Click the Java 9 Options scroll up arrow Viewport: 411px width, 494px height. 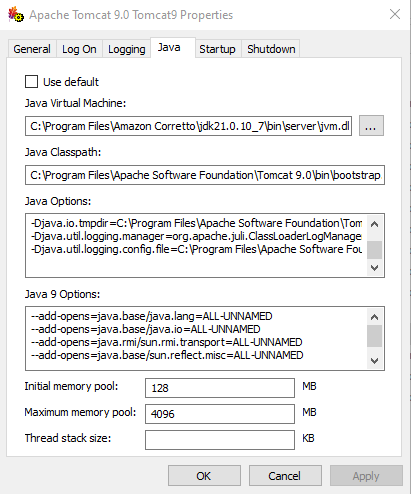pos(374,317)
